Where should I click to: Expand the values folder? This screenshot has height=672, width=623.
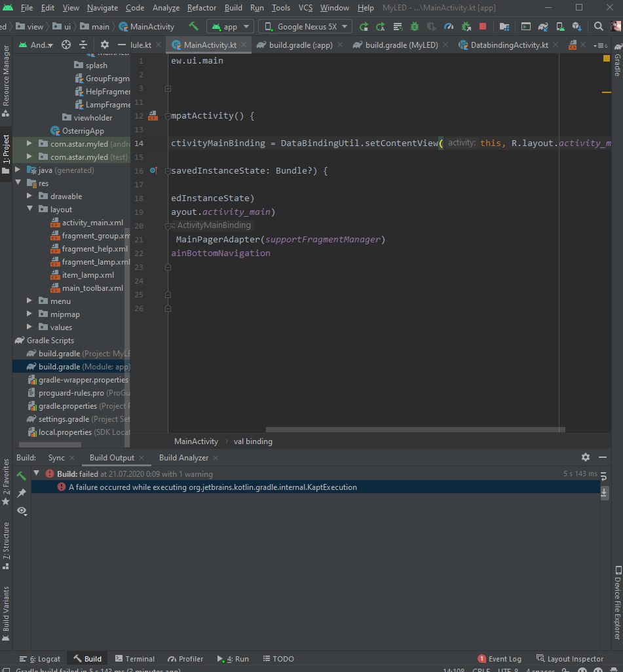coord(29,327)
